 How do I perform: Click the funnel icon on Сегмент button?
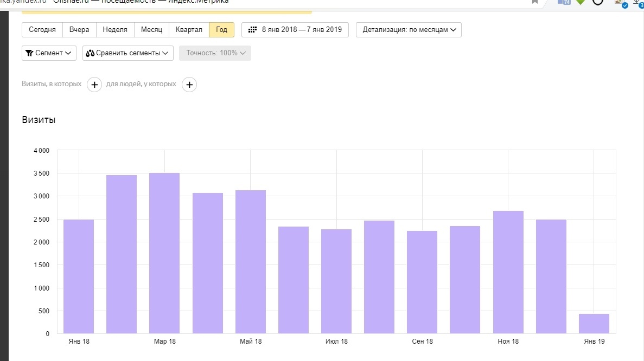[29, 53]
